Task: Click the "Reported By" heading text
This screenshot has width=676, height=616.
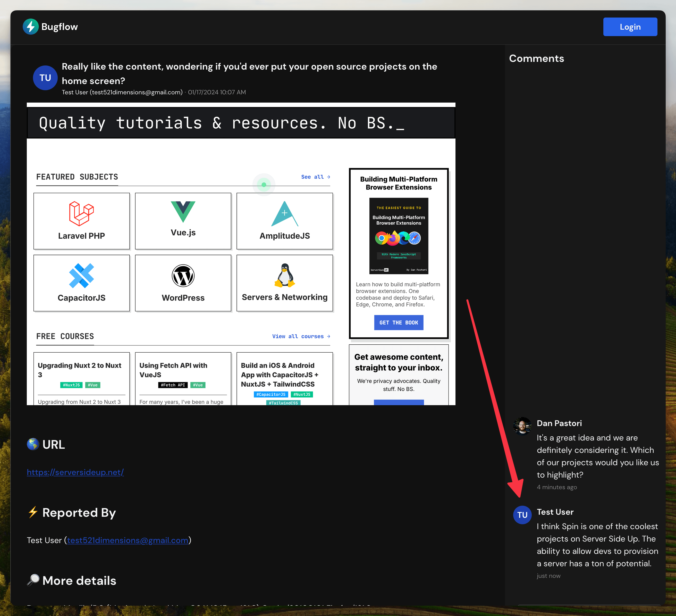Action: click(x=79, y=513)
